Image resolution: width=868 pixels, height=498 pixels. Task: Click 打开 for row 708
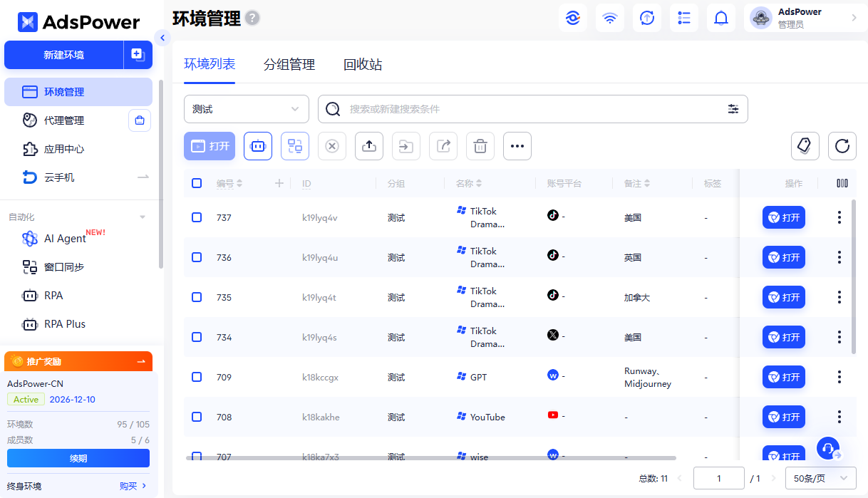pos(784,417)
